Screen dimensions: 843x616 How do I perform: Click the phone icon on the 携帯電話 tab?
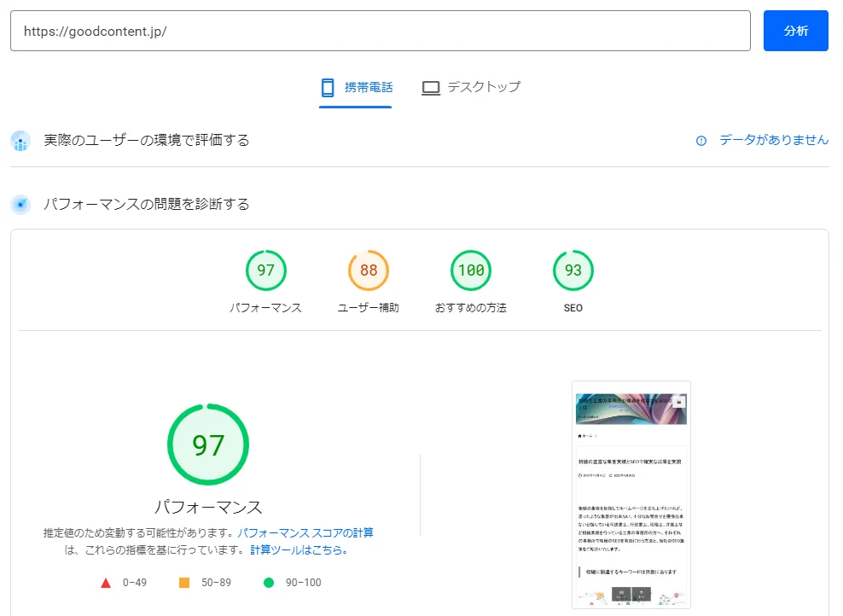[327, 86]
